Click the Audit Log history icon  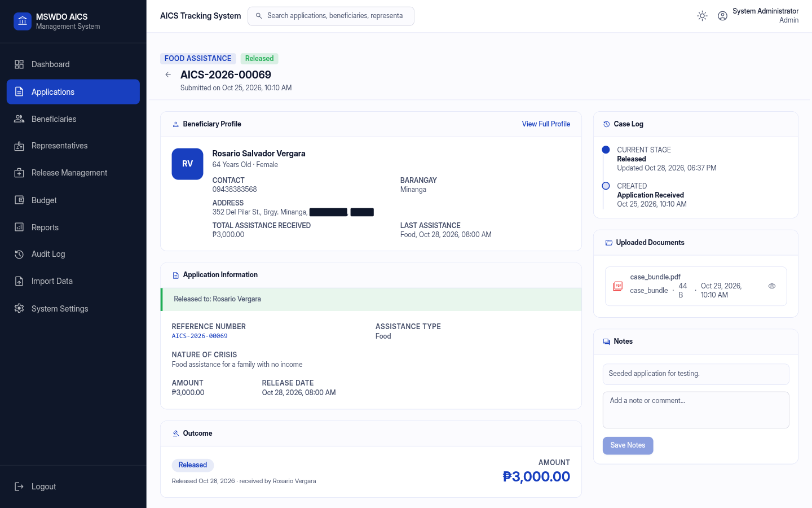[x=19, y=254]
